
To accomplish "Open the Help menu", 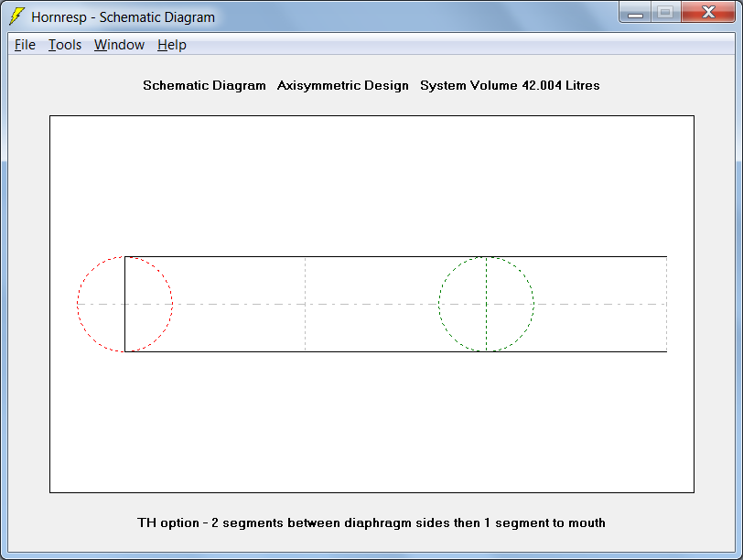I will pyautogui.click(x=171, y=45).
